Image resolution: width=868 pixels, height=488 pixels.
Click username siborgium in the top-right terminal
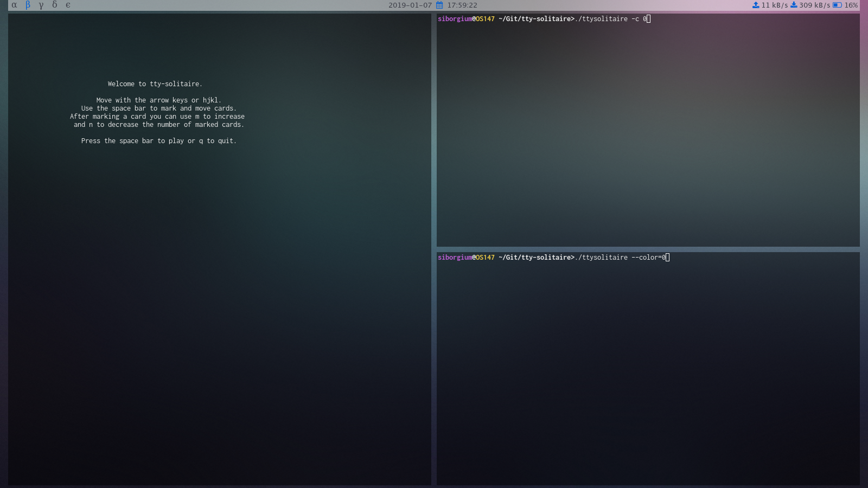coord(455,19)
